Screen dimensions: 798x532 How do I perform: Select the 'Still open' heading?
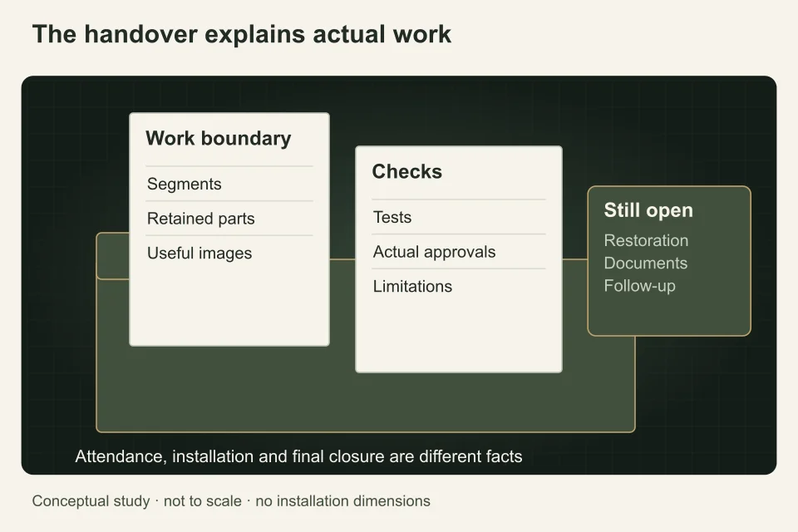tap(648, 210)
